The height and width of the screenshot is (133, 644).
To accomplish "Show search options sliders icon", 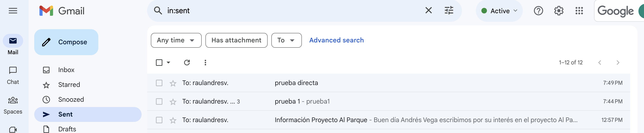I will (449, 10).
